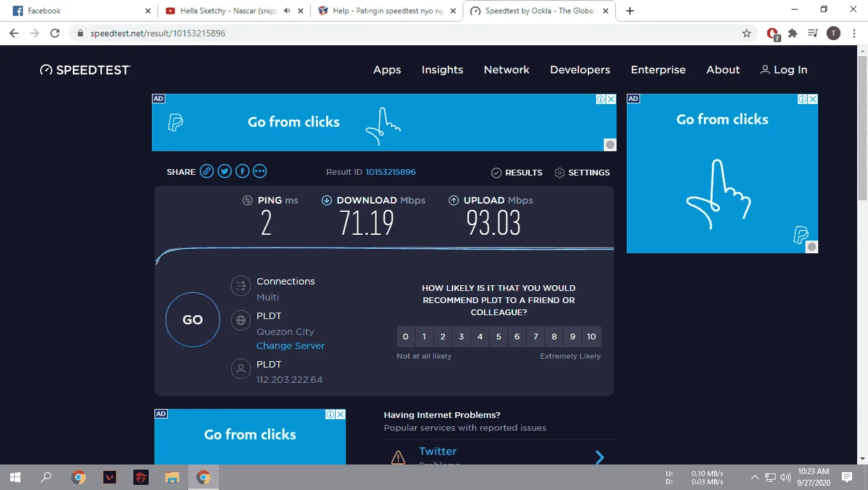Viewport: 868px width, 490px height.
Task: Open the Insights menu
Action: coord(442,70)
